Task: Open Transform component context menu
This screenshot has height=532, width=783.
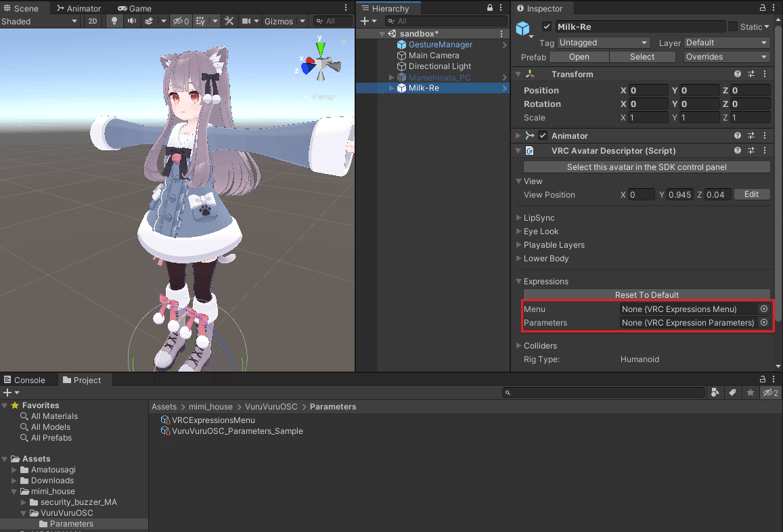Action: (x=765, y=74)
